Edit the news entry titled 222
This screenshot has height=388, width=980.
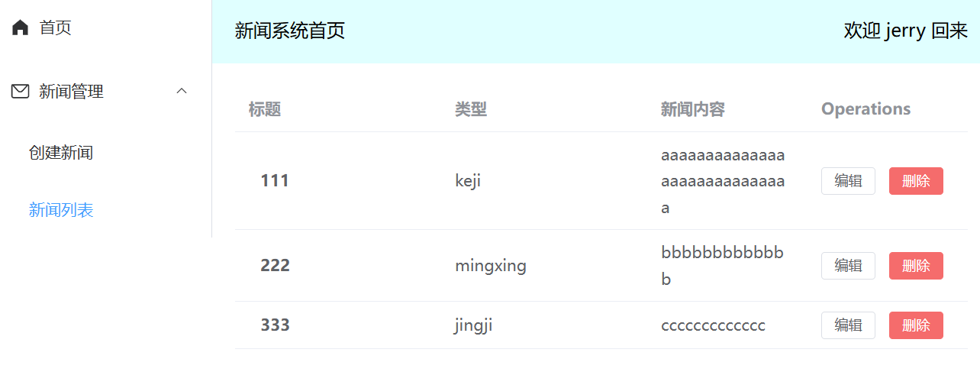(x=848, y=266)
